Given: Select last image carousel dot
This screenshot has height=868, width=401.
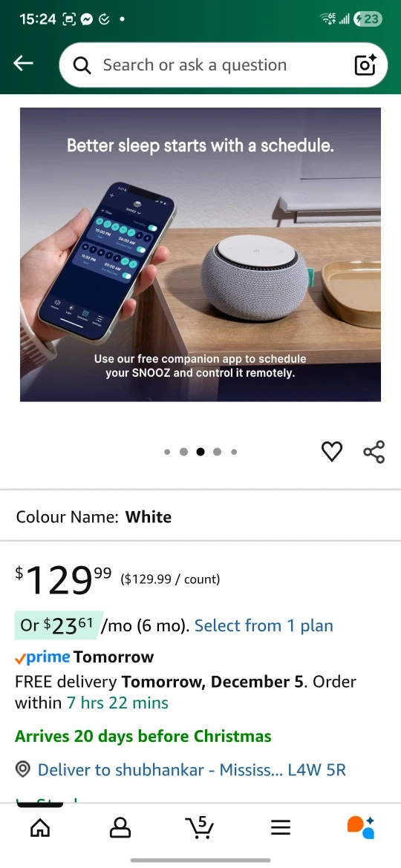Looking at the screenshot, I should point(234,452).
